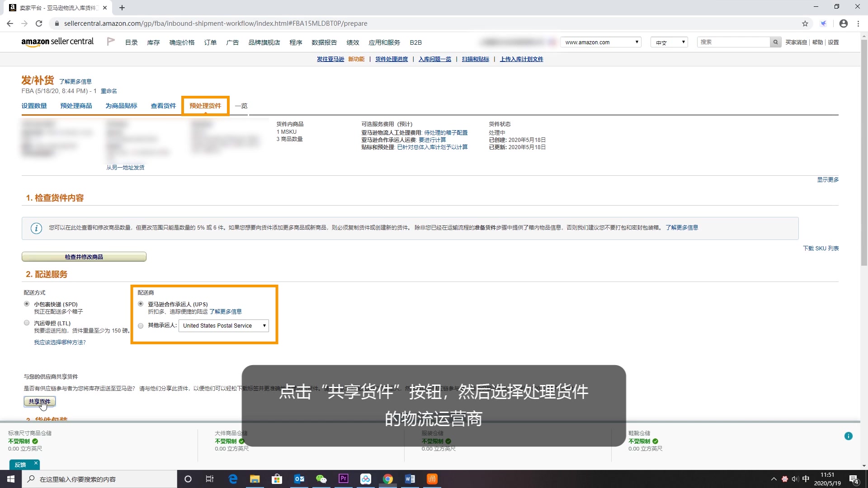Click the search magnifier button
This screenshot has height=488, width=868.
click(775, 42)
